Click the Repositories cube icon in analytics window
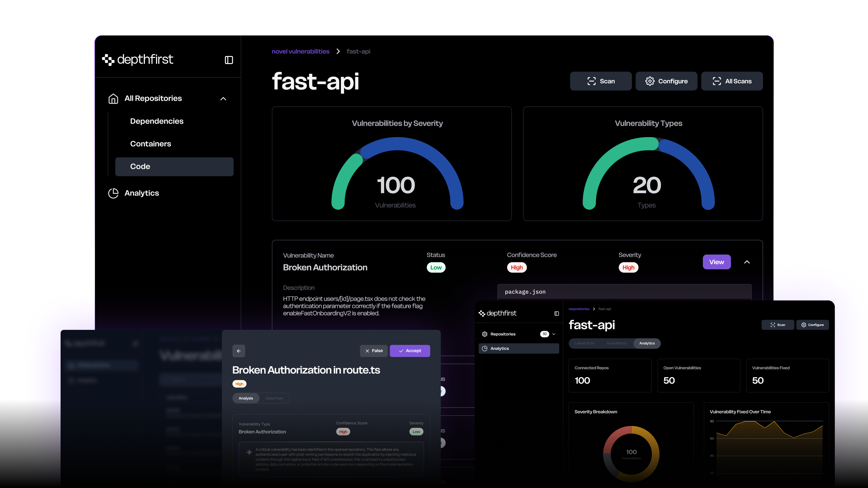Viewport: 868px width, 488px height. (485, 334)
